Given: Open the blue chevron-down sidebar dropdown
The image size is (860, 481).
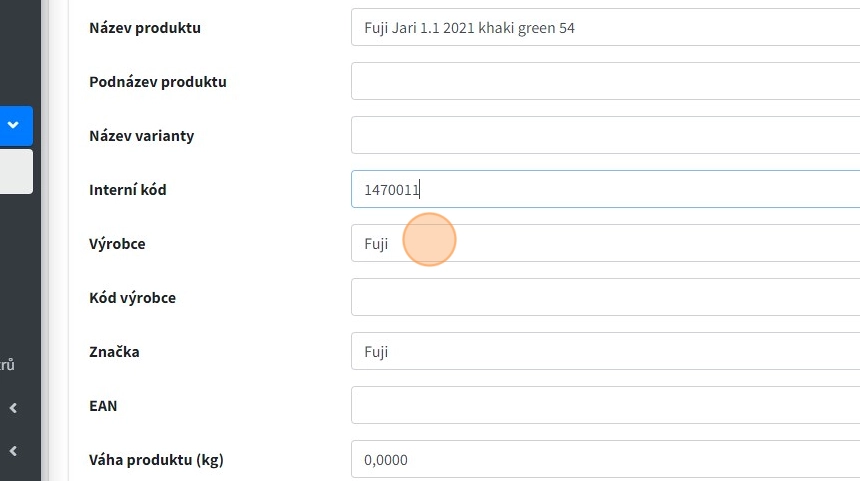Looking at the screenshot, I should (14, 126).
